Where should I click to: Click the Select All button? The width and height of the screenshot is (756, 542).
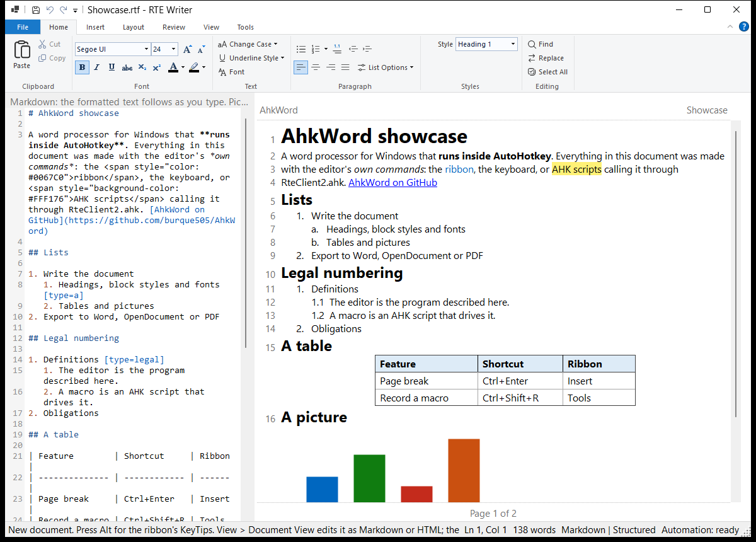tap(547, 72)
